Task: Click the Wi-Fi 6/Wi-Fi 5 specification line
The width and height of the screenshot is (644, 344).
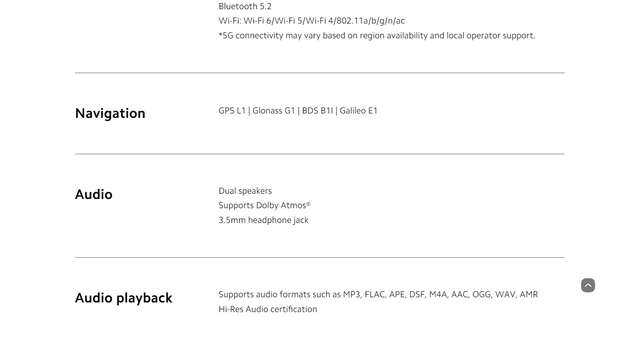Action: [311, 21]
